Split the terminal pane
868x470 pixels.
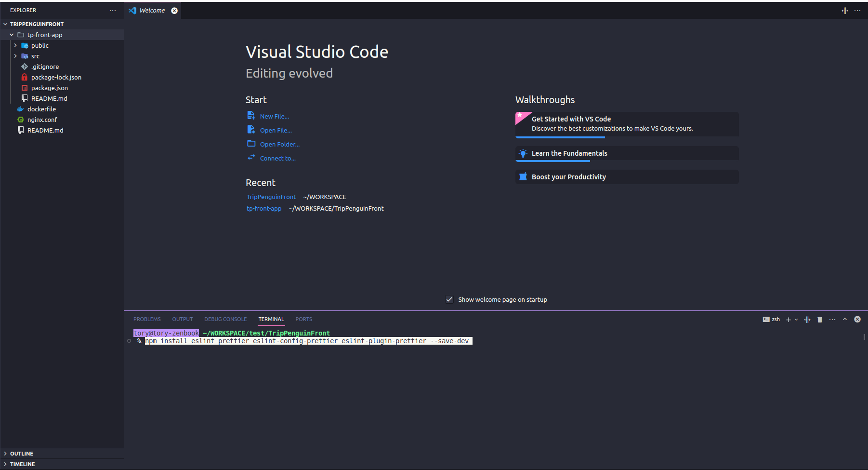807,320
